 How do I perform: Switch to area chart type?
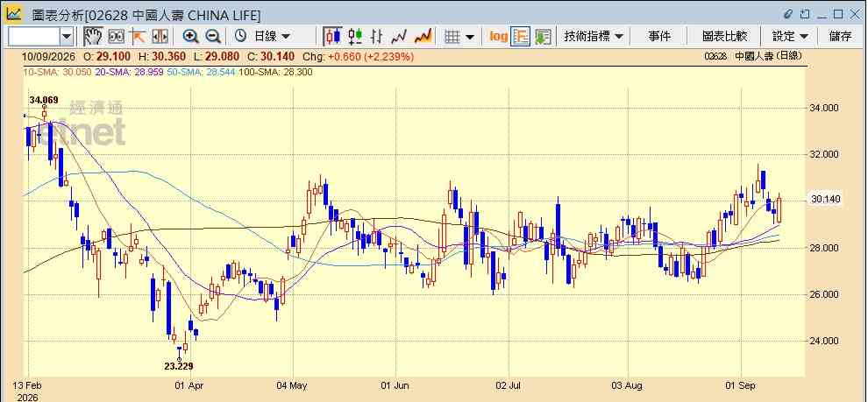[423, 37]
